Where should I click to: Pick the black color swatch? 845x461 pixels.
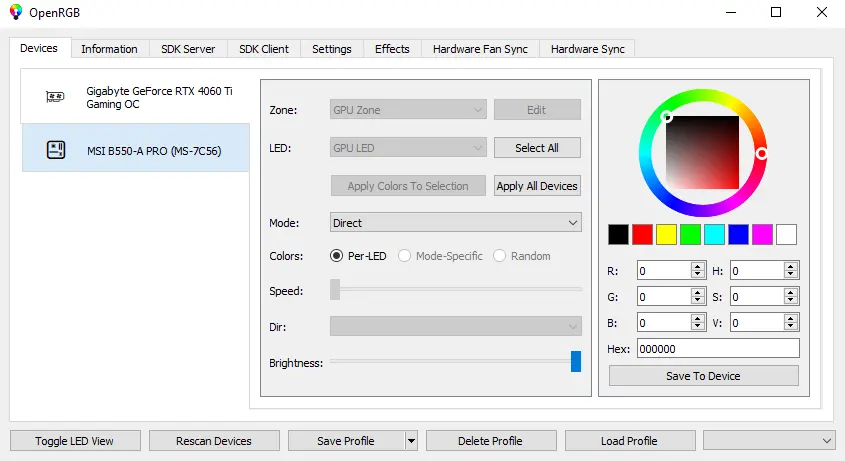[x=618, y=235]
